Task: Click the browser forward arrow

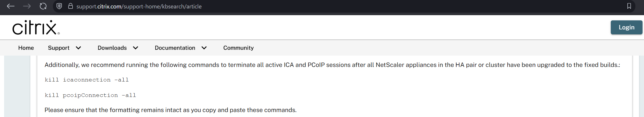Action: coord(27,6)
